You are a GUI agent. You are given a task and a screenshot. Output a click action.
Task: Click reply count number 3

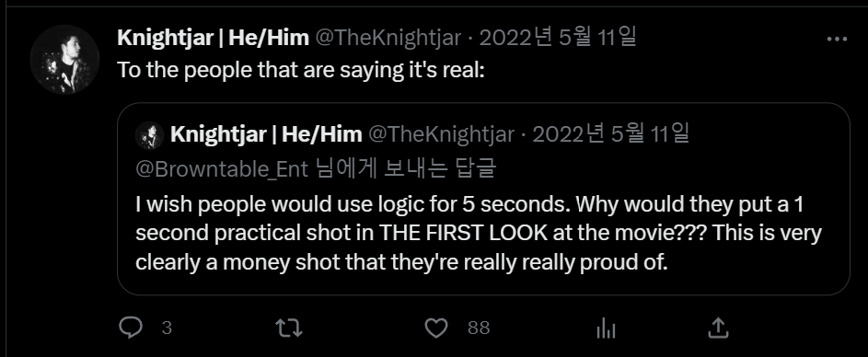(167, 328)
